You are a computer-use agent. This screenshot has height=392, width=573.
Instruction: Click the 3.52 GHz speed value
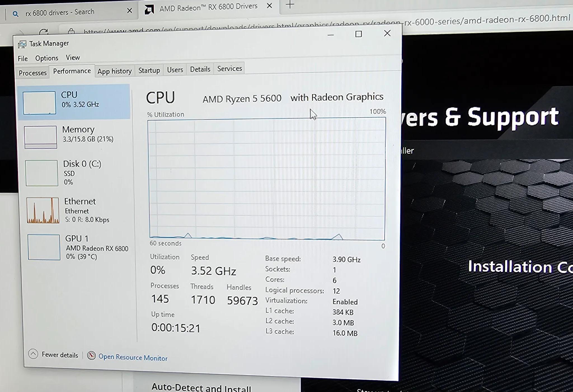coord(213,271)
